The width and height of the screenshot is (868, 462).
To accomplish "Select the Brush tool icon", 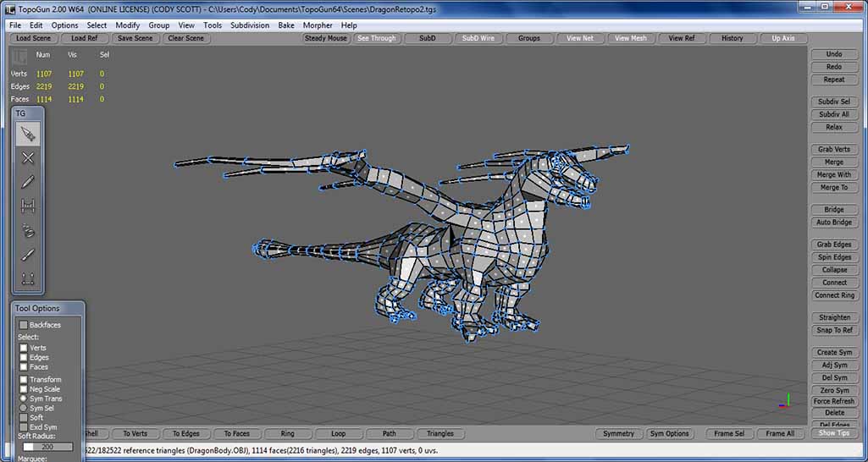I will click(x=28, y=255).
